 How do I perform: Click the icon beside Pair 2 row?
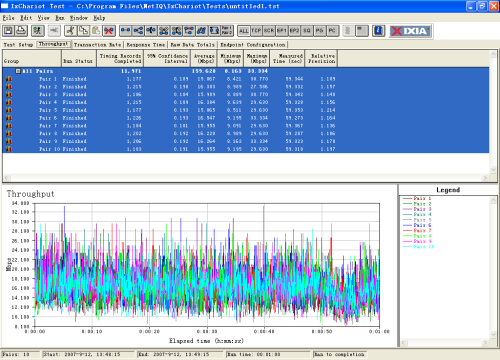coord(9,87)
